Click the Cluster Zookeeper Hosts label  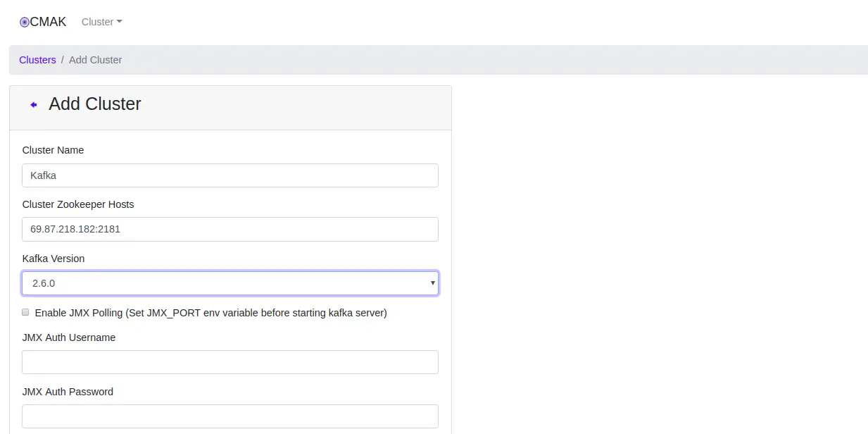click(x=78, y=204)
